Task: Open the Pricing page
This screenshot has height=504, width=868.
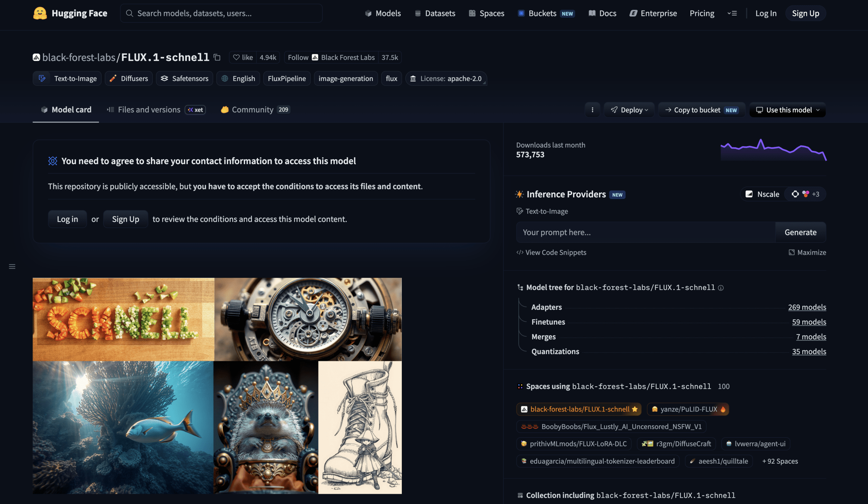Action: click(702, 13)
